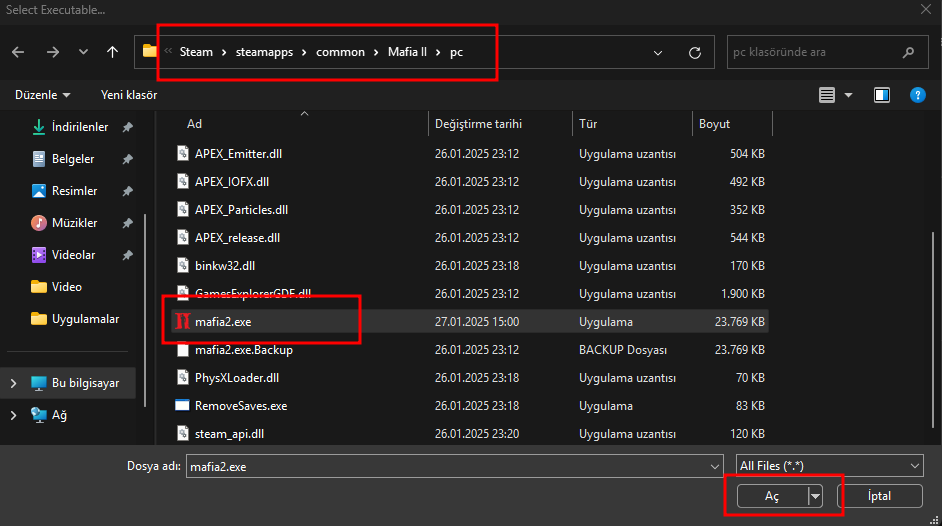Open Uygulamalar folder in sidebar
Screen dimensions: 942x526
pos(85,319)
